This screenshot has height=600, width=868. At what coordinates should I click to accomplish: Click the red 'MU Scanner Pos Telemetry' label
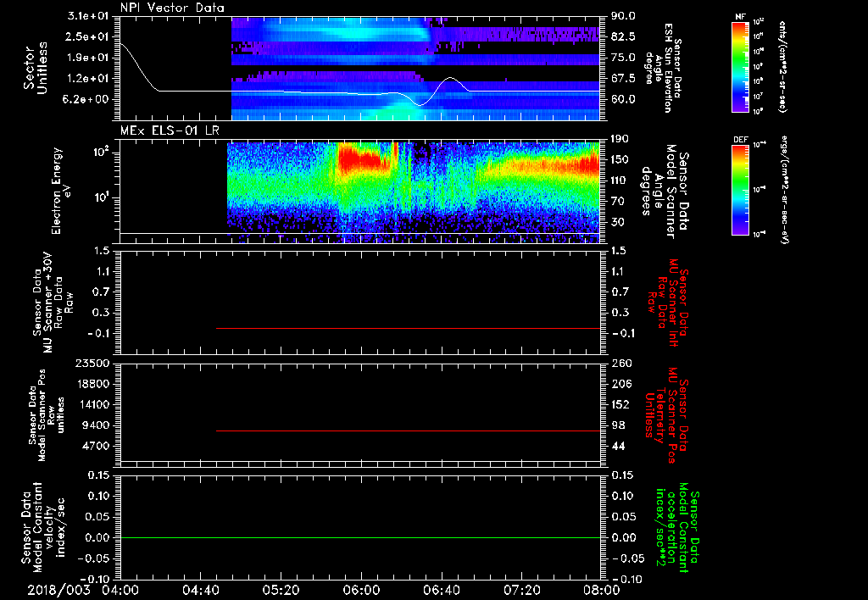pyautogui.click(x=667, y=415)
